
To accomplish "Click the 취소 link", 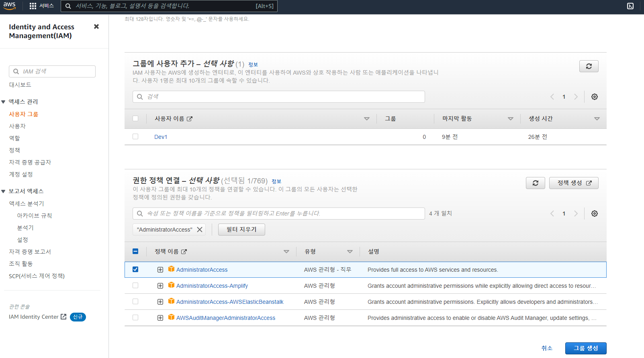I will click(547, 348).
